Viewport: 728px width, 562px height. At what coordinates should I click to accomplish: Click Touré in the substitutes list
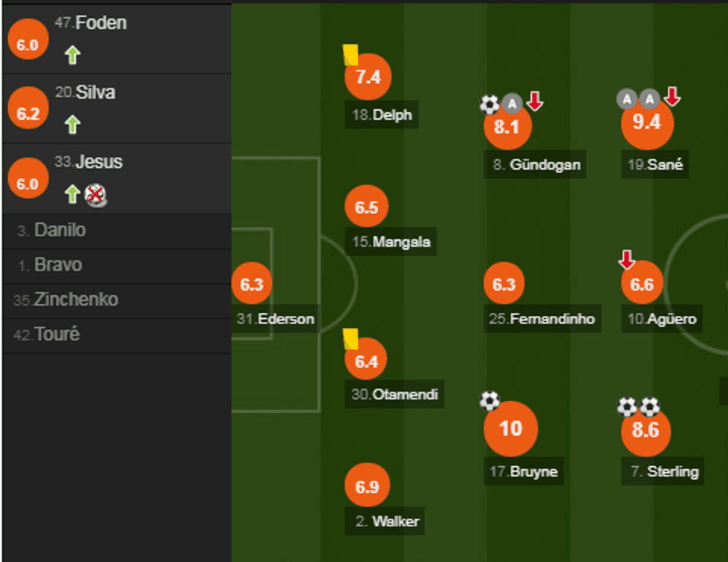coord(56,335)
